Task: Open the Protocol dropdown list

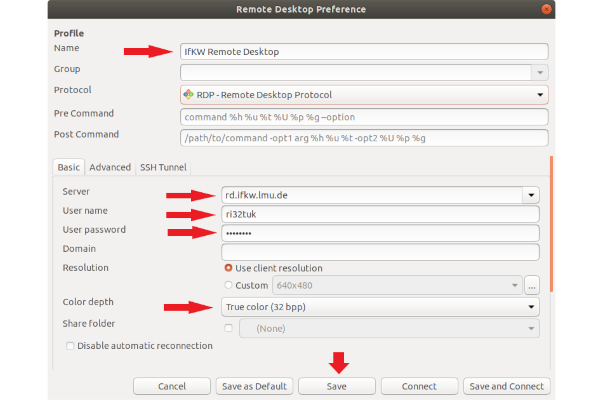Action: [540, 95]
